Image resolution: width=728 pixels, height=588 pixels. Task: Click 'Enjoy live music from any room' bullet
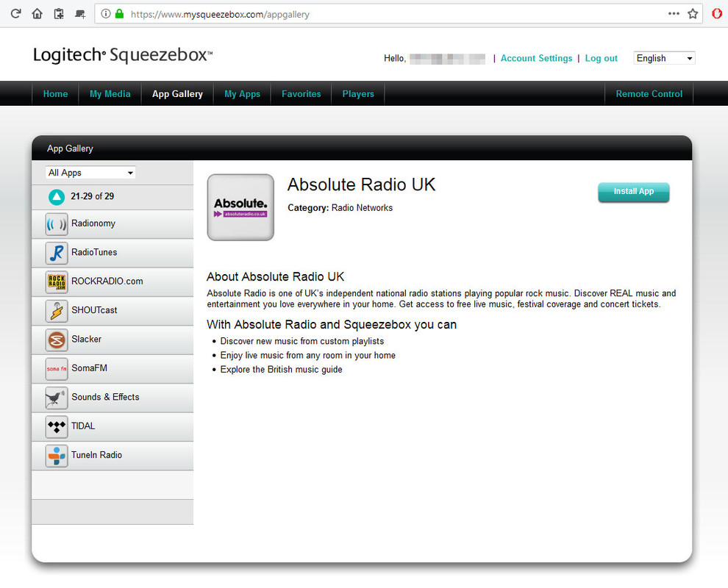click(308, 355)
